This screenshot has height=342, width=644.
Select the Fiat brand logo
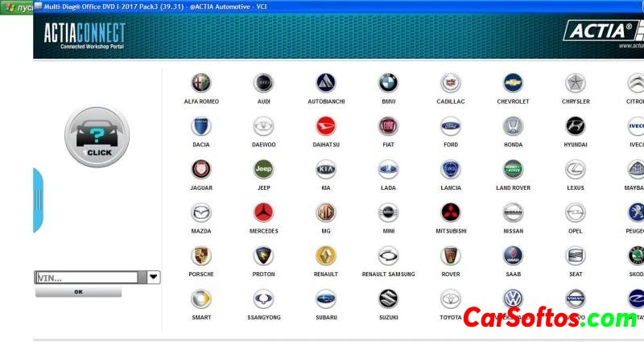coord(388,126)
